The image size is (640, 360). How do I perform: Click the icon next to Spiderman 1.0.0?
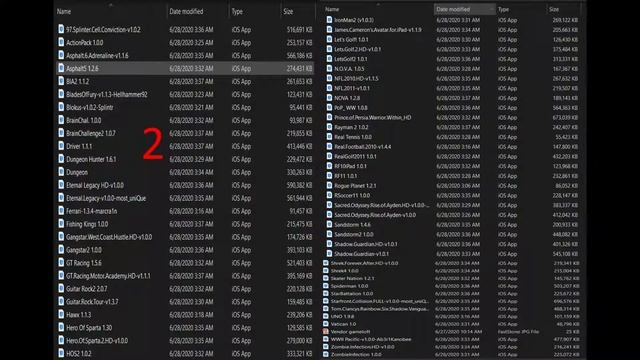tap(326, 286)
